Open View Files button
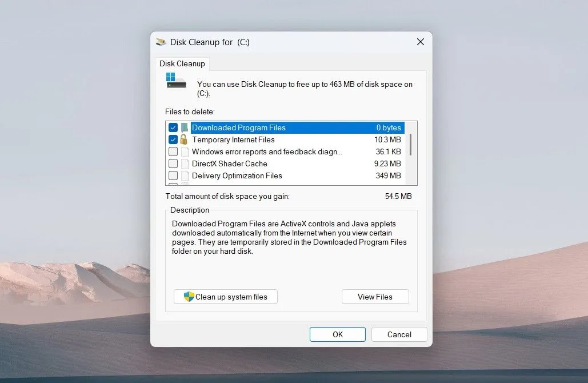The image size is (588, 383). (375, 297)
